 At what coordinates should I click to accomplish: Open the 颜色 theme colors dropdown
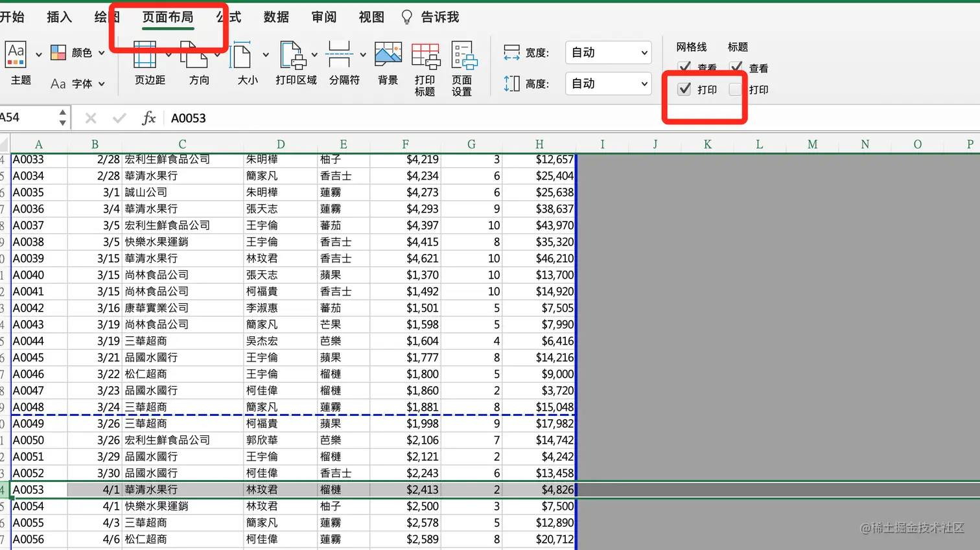[x=78, y=52]
